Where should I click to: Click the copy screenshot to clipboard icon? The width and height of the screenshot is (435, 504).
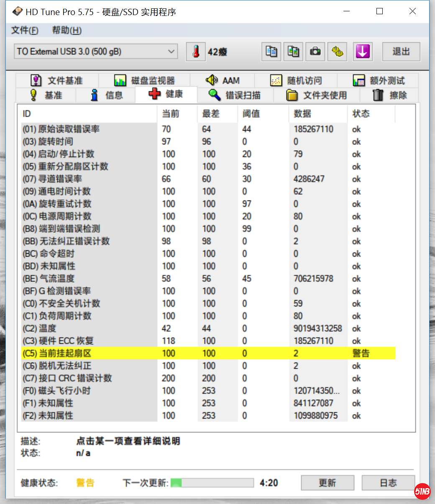(x=293, y=52)
